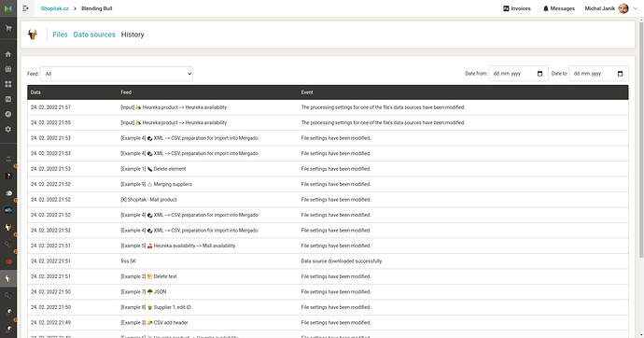Switch to the Files tab
644x338 pixels.
60,35
